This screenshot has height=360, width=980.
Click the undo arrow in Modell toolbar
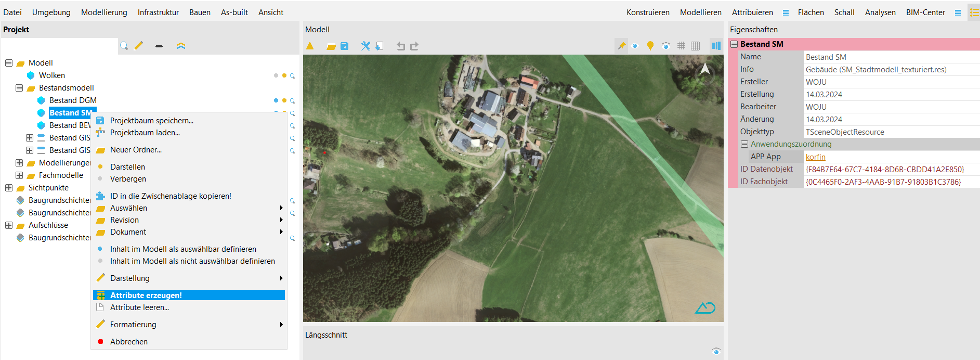coord(400,46)
